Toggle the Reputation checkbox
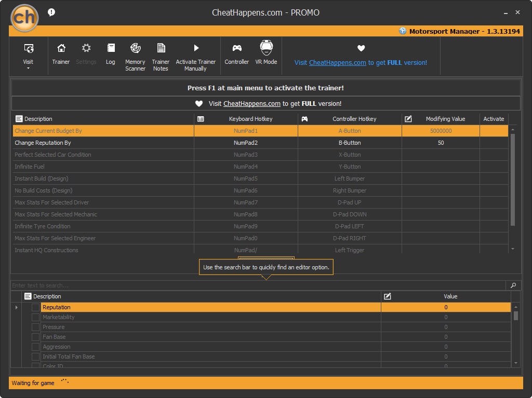 tap(36, 307)
